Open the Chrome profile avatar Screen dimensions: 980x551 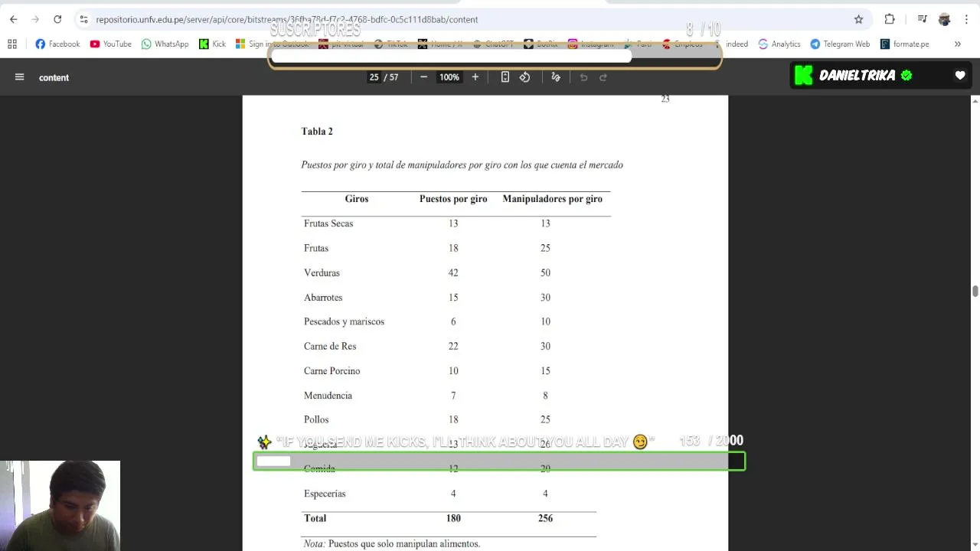click(944, 19)
